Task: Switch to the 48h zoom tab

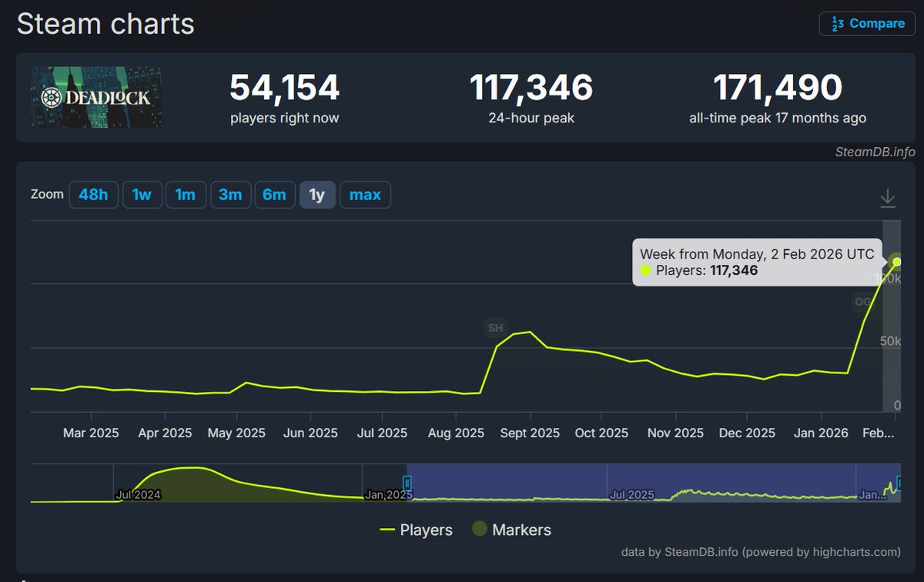Action: coord(93,195)
